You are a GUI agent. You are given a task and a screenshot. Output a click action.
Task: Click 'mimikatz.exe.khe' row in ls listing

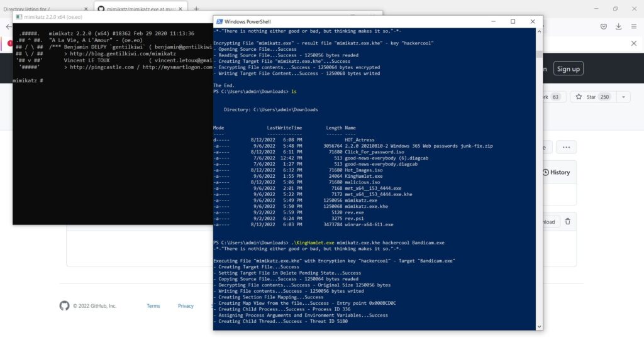pyautogui.click(x=301, y=206)
